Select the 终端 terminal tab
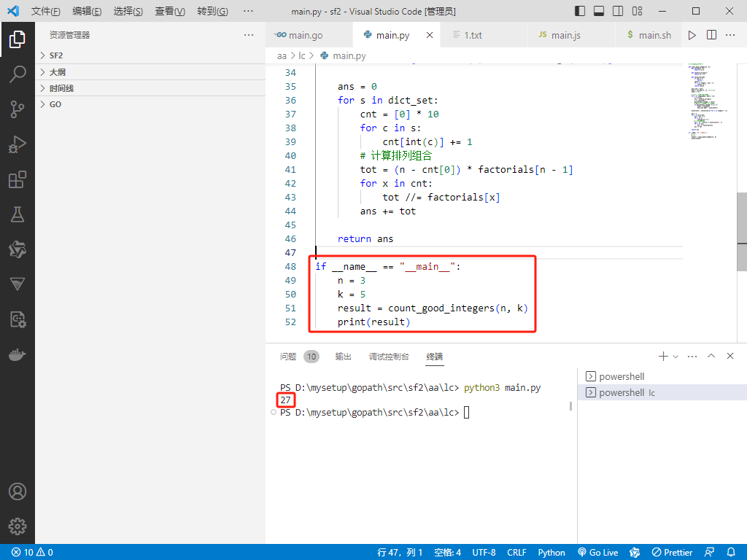 (435, 356)
